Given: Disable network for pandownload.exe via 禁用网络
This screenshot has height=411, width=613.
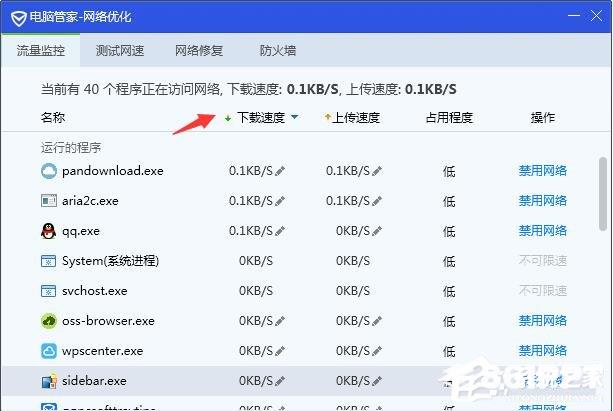Looking at the screenshot, I should tap(543, 171).
